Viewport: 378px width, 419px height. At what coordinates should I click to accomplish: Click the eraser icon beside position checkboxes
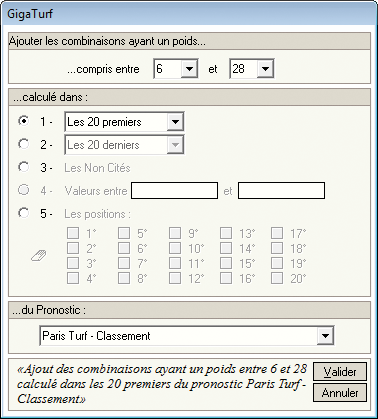39,256
